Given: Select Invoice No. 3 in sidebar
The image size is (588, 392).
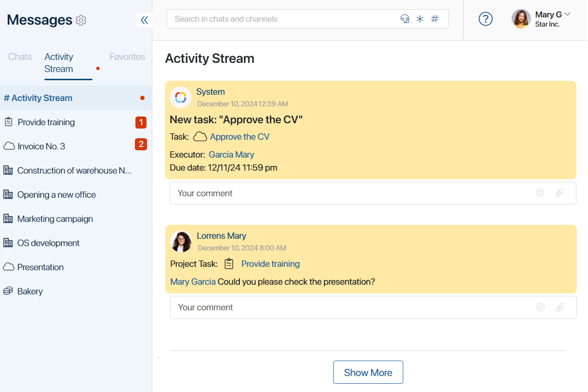Looking at the screenshot, I should pos(75,146).
